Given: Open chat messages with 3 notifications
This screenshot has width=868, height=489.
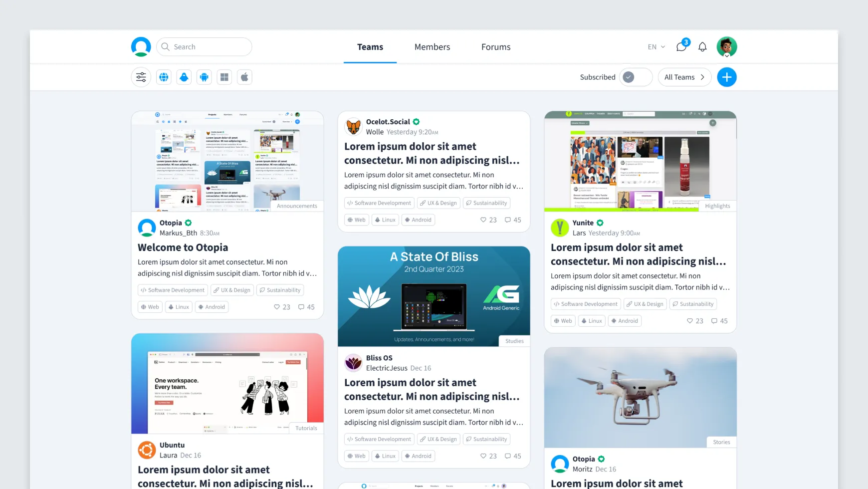Looking at the screenshot, I should click(x=681, y=47).
